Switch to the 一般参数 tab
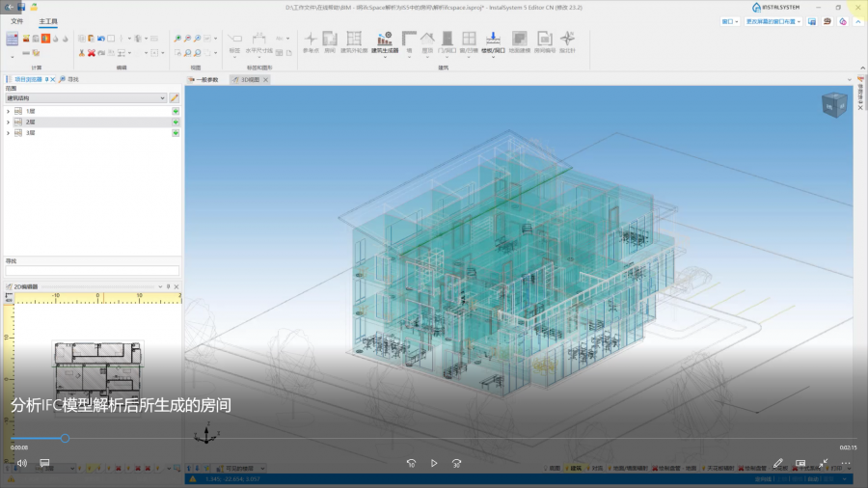The height and width of the screenshot is (488, 868). pyautogui.click(x=205, y=79)
